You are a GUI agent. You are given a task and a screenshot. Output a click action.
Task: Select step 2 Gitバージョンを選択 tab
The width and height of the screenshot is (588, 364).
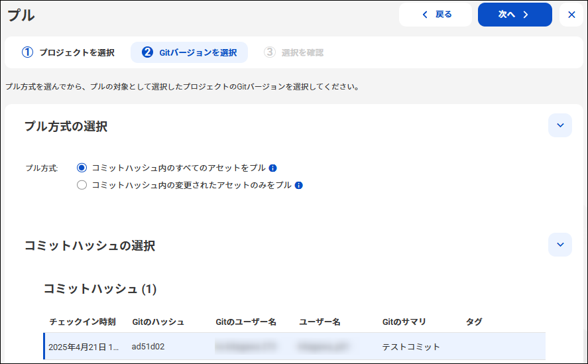(189, 52)
